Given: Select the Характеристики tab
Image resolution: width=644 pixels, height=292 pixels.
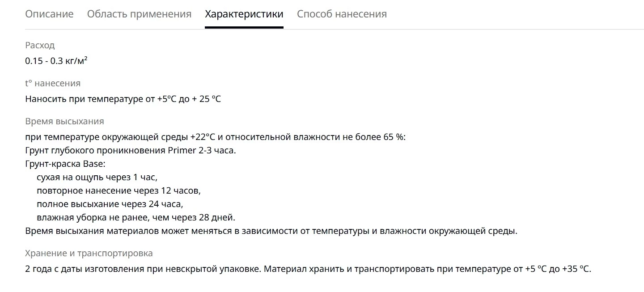Looking at the screenshot, I should 244,14.
